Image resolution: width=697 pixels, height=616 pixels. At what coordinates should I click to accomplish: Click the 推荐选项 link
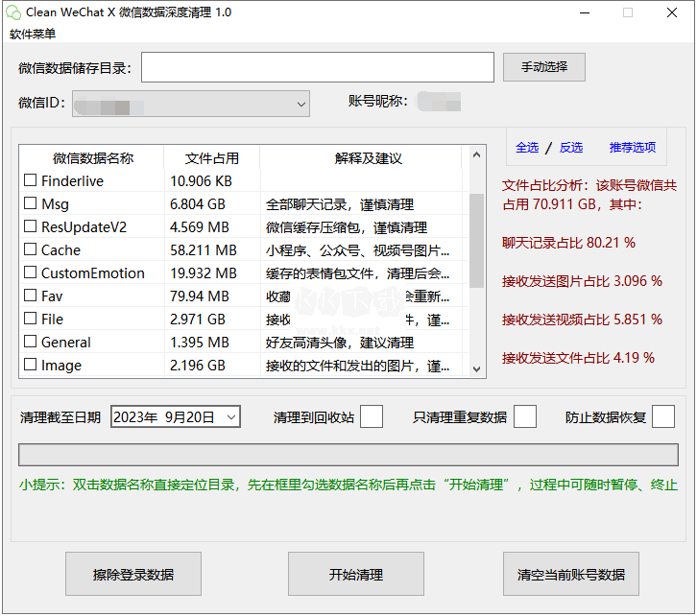(632, 147)
